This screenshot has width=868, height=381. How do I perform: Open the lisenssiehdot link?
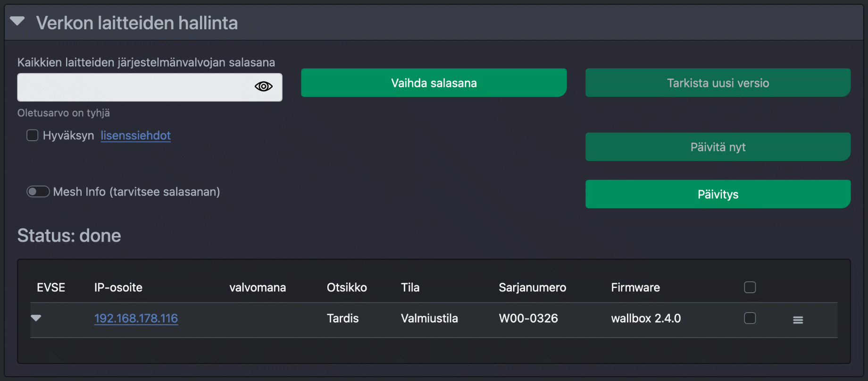coord(135,135)
